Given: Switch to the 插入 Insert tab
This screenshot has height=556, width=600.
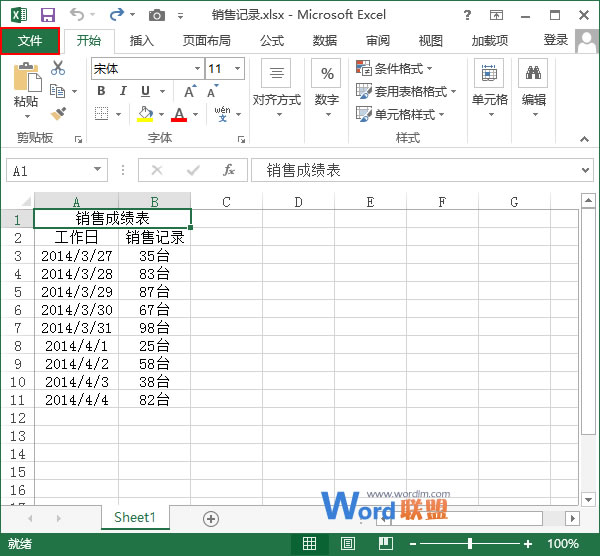Looking at the screenshot, I should coord(142,41).
